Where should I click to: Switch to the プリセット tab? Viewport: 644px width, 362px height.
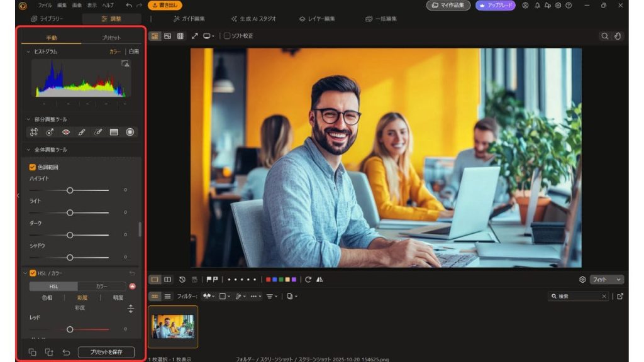click(111, 38)
